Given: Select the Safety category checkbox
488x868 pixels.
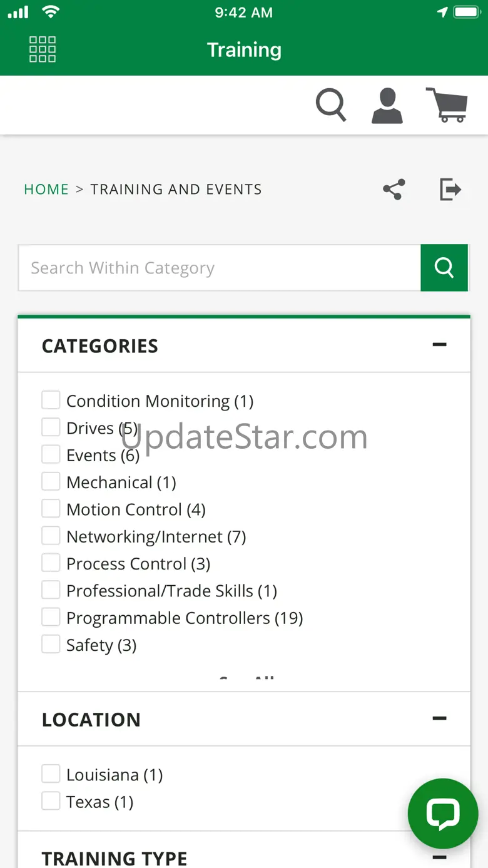Looking at the screenshot, I should (x=51, y=644).
